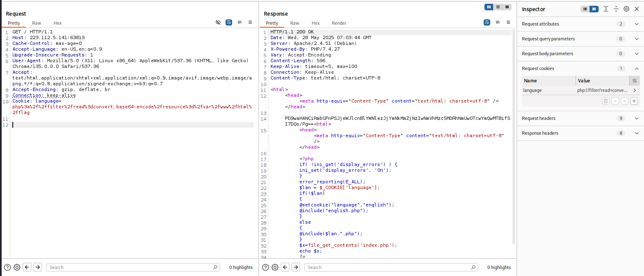Set Inspector layout to right dock option
The height and width of the screenshot is (276, 644).
pyautogui.click(x=594, y=9)
